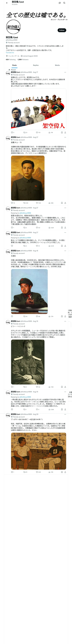Like the pinned post with 113 likes

[x=38, y=132]
